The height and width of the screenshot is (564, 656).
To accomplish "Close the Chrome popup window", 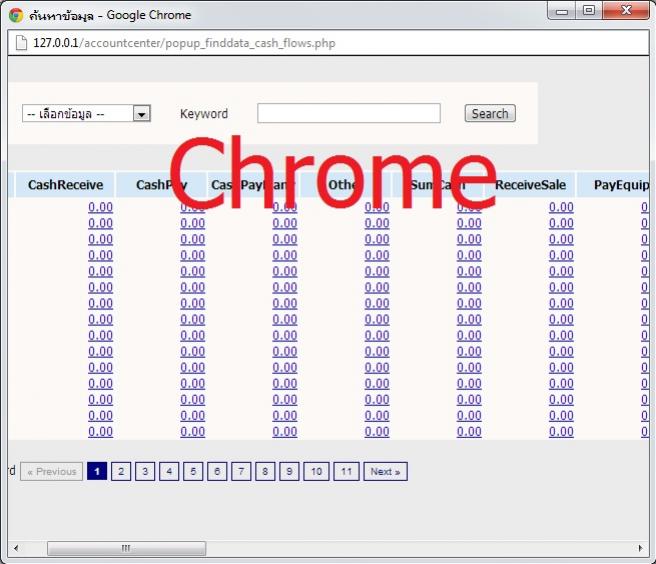I will click(x=626, y=10).
